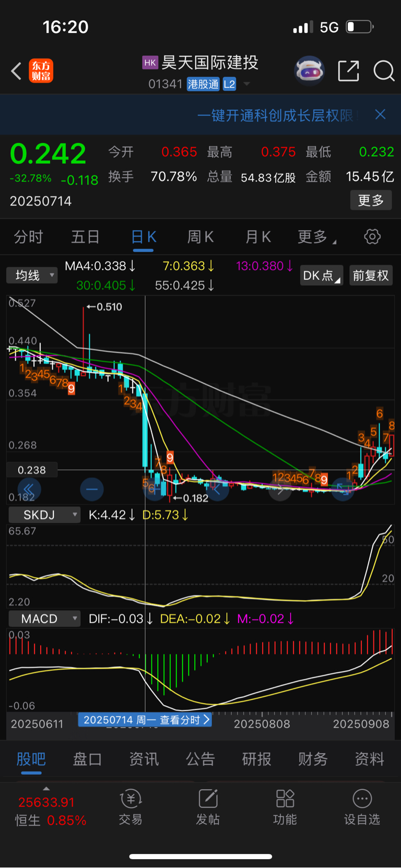Tap the 换手 70.78% value
The height and width of the screenshot is (868, 401).
pyautogui.click(x=173, y=177)
